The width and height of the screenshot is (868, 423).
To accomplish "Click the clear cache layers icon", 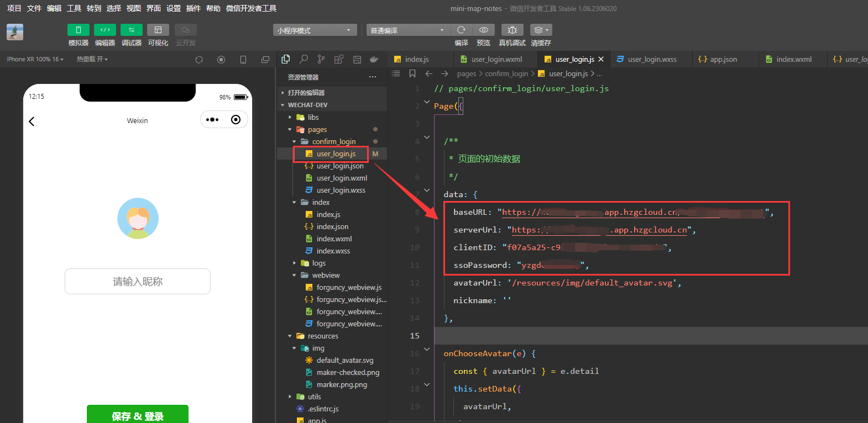I will 541,30.
